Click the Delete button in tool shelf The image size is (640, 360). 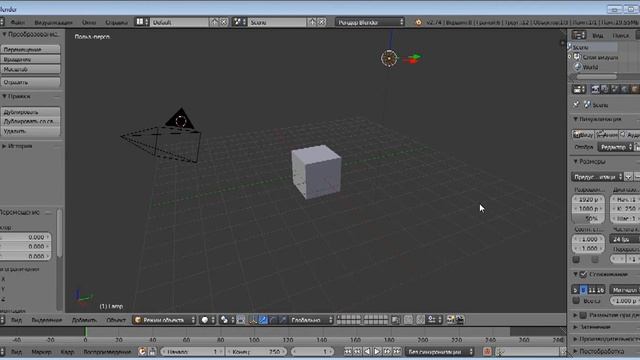31,131
